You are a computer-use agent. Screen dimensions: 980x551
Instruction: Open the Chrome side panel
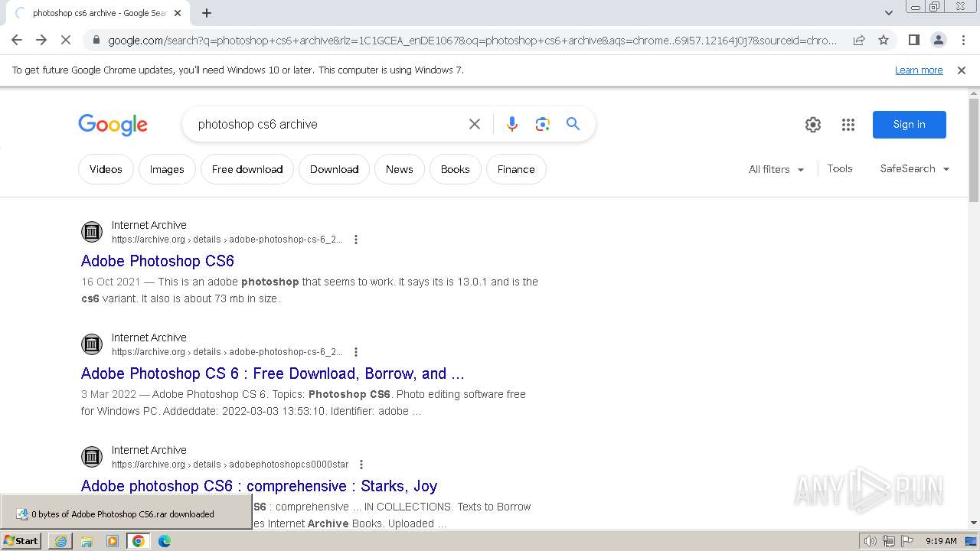tap(914, 40)
